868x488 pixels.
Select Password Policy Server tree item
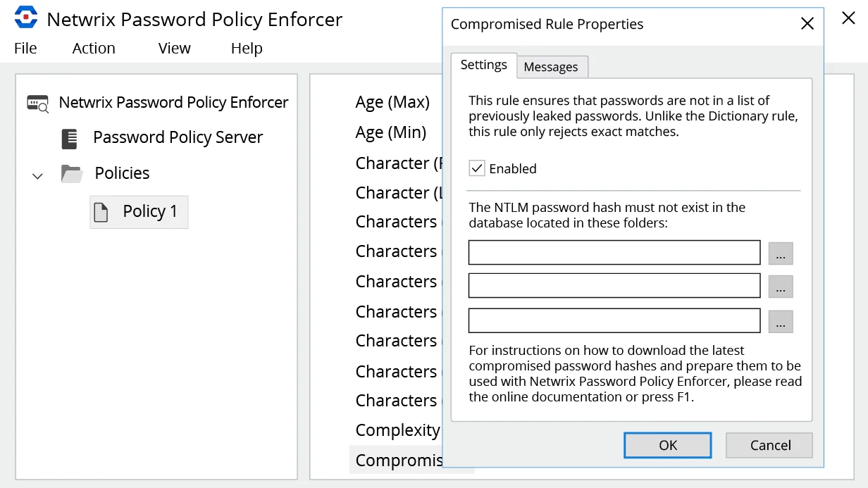coord(178,137)
